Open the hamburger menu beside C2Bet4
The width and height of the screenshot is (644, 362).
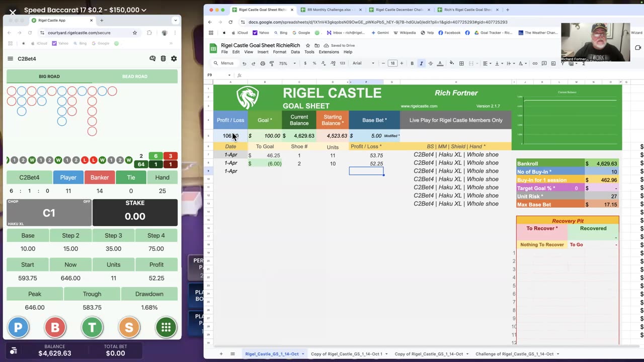10,59
